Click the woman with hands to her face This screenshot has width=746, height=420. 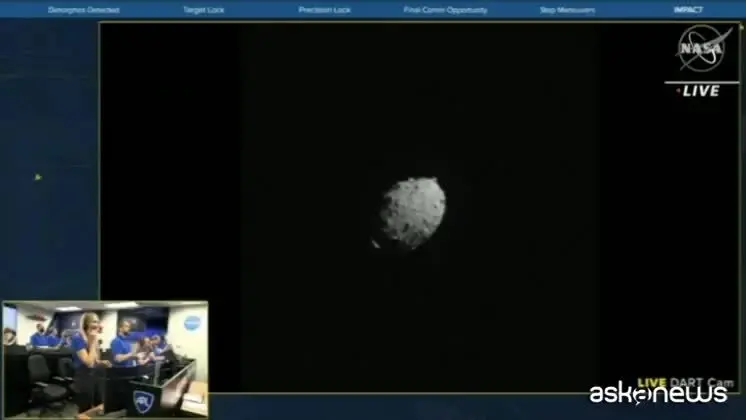88,361
